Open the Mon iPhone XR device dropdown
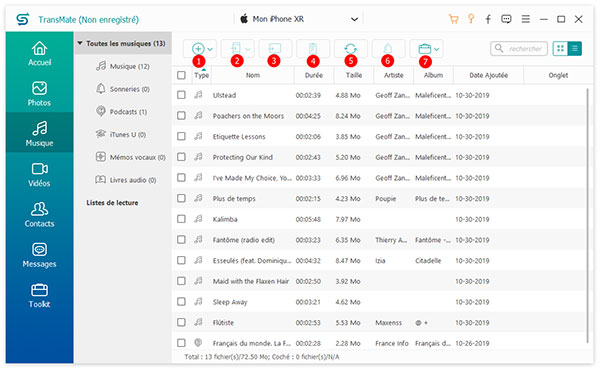The width and height of the screenshot is (600, 370). (298, 19)
